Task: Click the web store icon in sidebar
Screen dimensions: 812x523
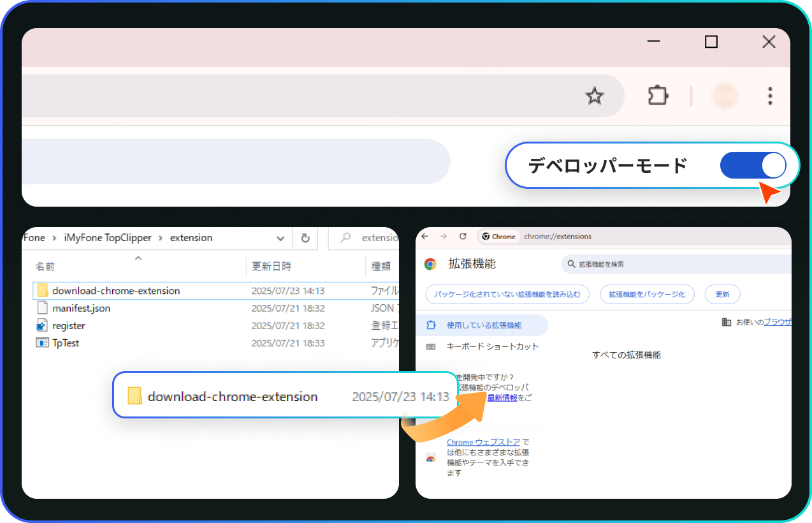Action: (x=431, y=458)
